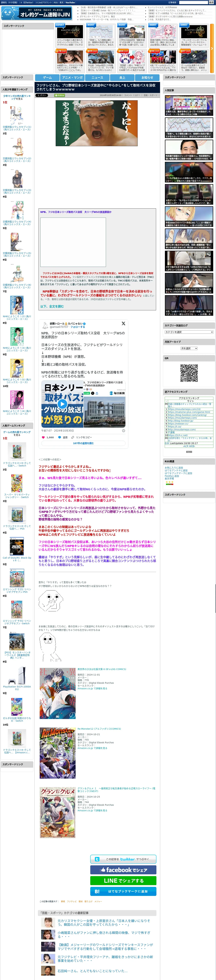Select the ニュース navigation tab
Image resolution: width=216 pixels, height=980 pixels.
coord(97,78)
